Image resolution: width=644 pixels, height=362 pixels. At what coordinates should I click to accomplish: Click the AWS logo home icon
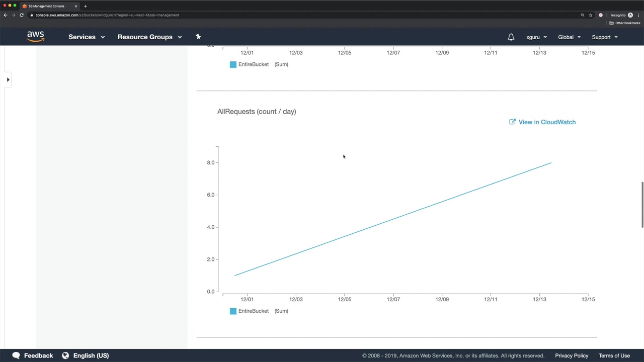tap(36, 37)
